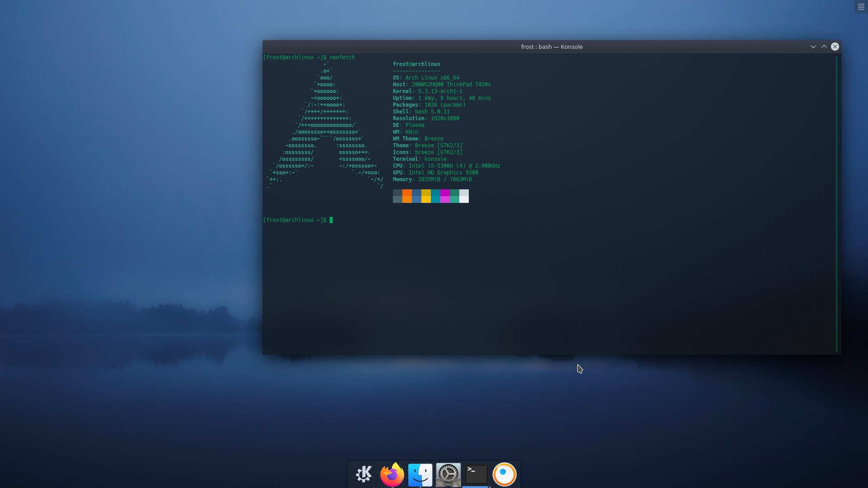Click the white color block in neofetch output
The width and height of the screenshot is (868, 488).
[x=464, y=196]
